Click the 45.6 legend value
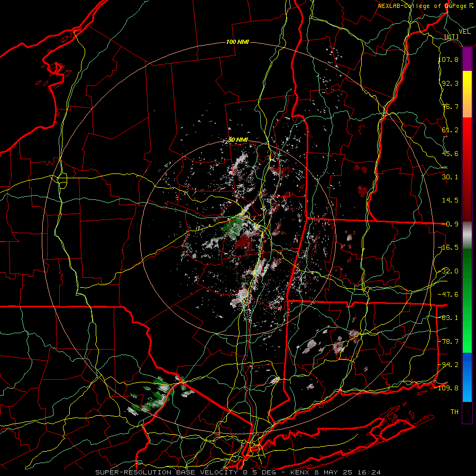This screenshot has width=476, height=476. point(450,153)
